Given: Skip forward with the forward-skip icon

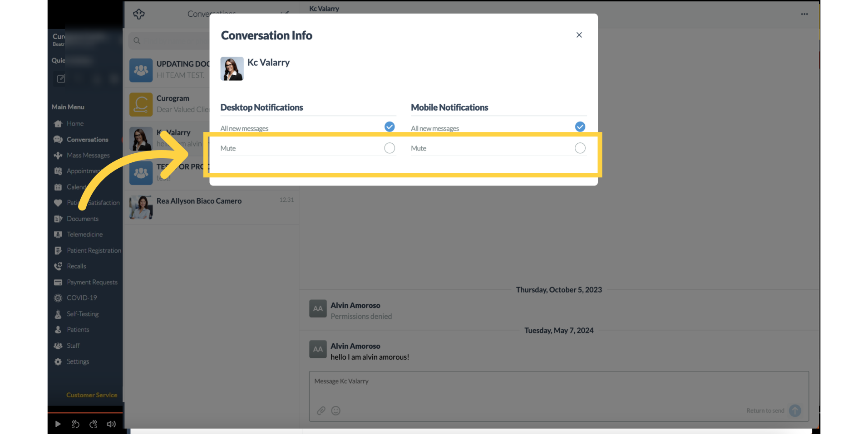Looking at the screenshot, I should tap(94, 424).
